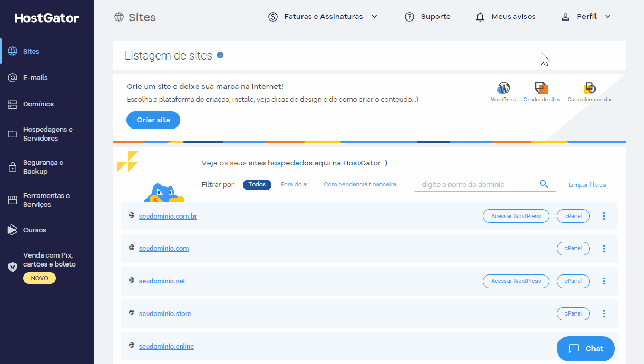Open the seudominio.net link
Screen dimensions: 644x364
click(162, 281)
